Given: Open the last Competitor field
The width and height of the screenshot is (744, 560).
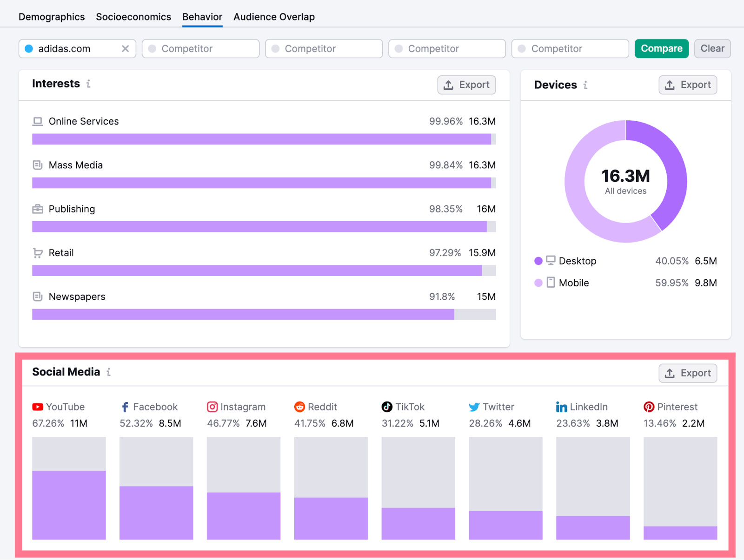Looking at the screenshot, I should [x=570, y=48].
